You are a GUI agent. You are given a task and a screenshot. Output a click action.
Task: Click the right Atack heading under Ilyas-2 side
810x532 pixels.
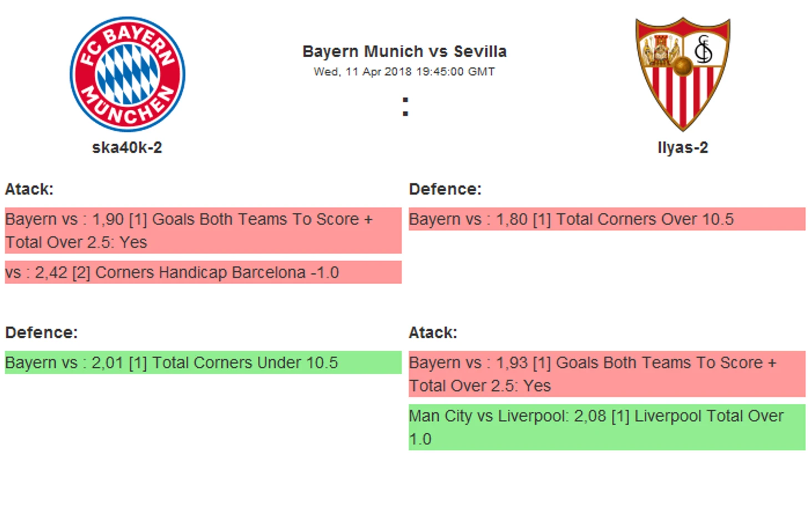point(433,332)
